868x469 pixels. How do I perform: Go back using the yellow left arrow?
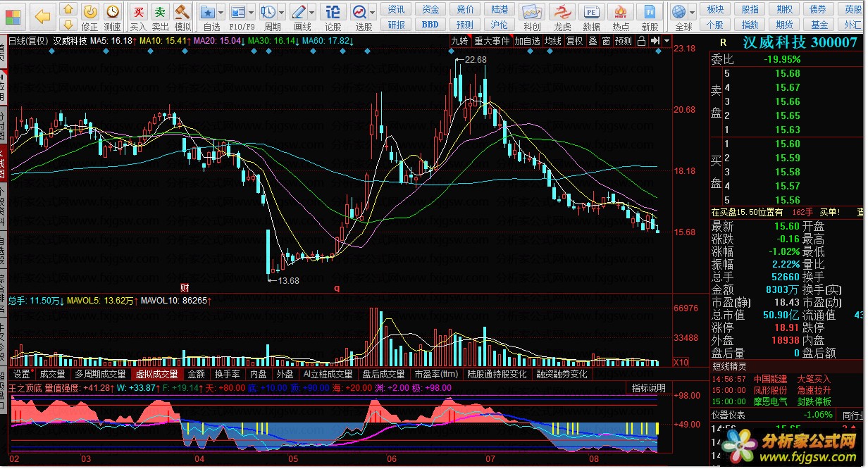[43, 15]
